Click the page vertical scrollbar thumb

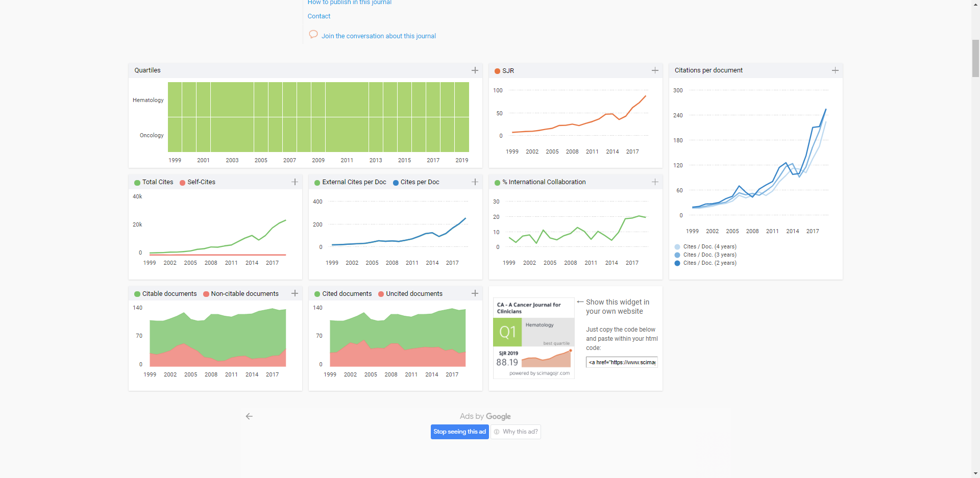pos(975,58)
